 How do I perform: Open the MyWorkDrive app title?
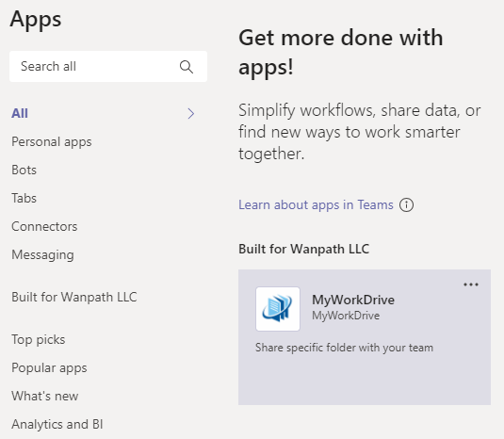point(353,300)
